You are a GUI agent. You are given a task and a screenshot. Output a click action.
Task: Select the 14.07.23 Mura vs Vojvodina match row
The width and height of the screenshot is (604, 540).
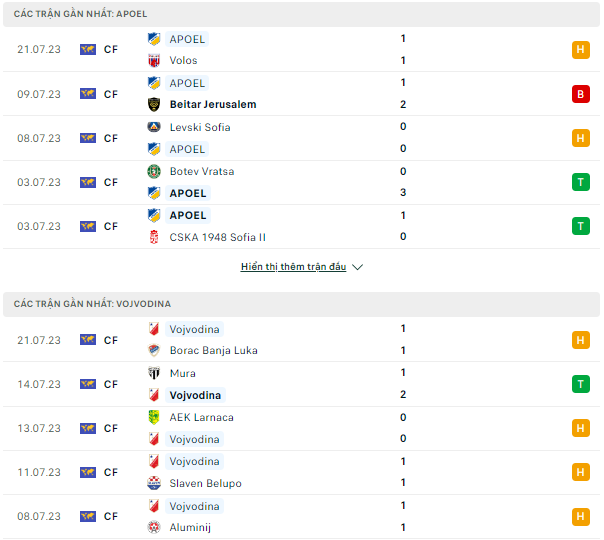302,384
